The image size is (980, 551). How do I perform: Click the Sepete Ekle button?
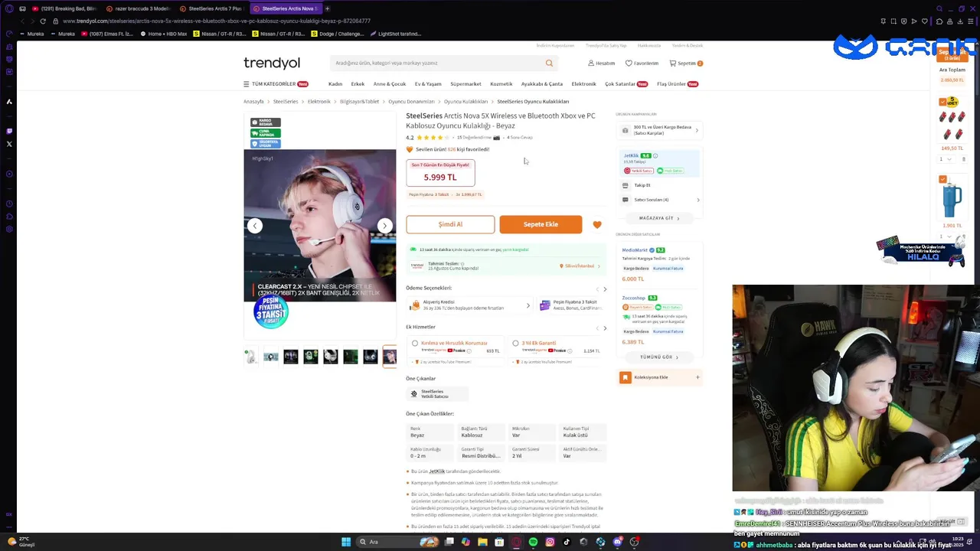pos(541,224)
